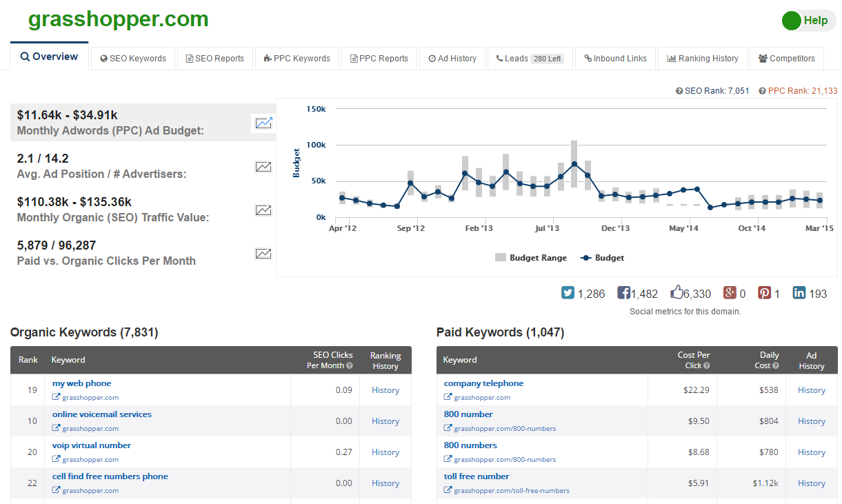Click chart icon beside Avg. Ad Position
The height and width of the screenshot is (504, 842).
point(263,167)
